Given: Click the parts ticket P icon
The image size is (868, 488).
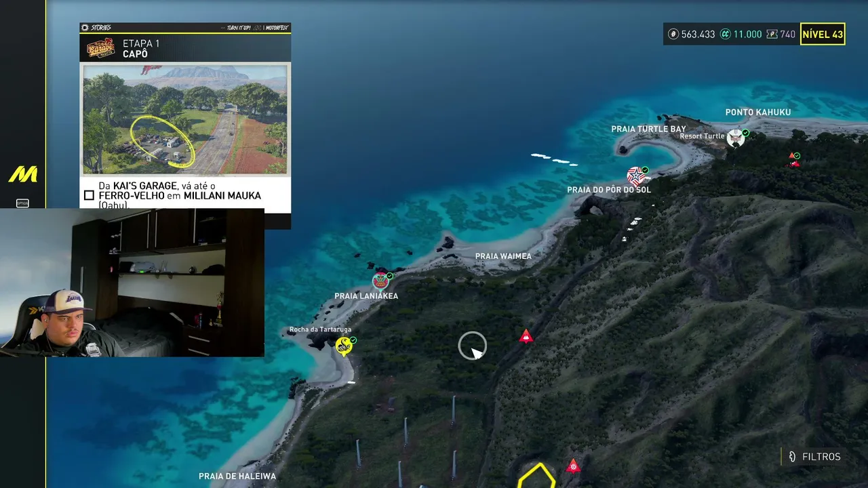Looking at the screenshot, I should (x=772, y=34).
